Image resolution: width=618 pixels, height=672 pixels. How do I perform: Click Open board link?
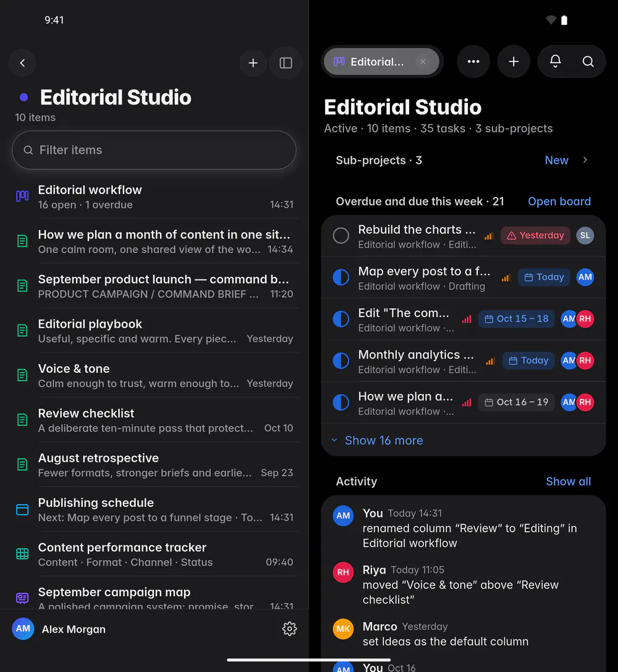pyautogui.click(x=559, y=202)
